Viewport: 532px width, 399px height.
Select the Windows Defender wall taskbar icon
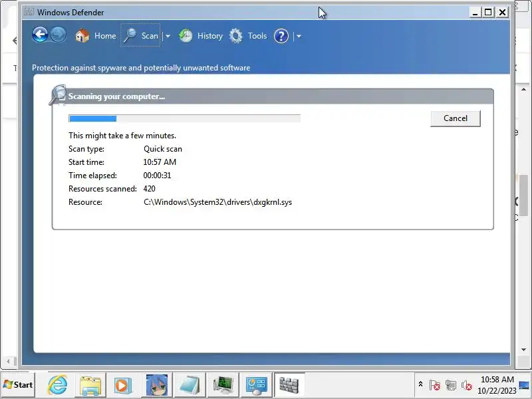(289, 385)
